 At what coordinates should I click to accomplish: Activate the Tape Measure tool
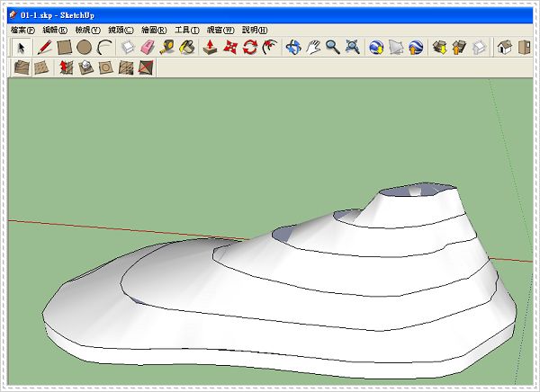167,47
